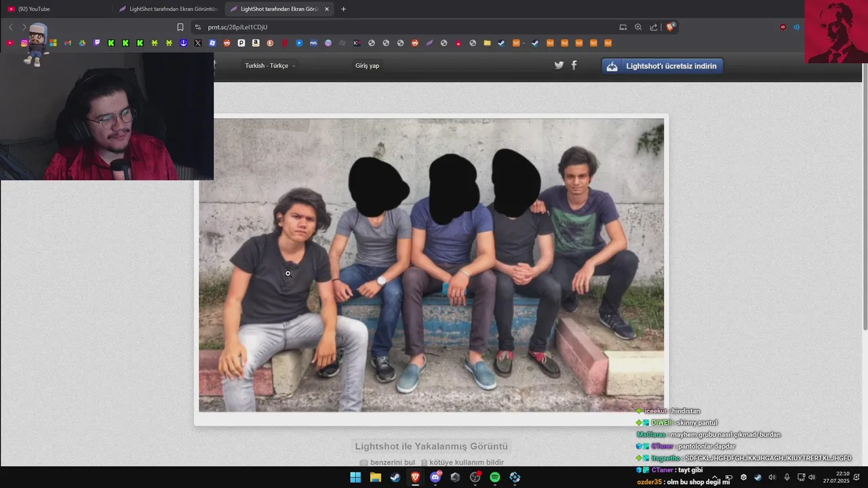Open Discord from the taskbar
This screenshot has width=868, height=488.
[x=435, y=477]
